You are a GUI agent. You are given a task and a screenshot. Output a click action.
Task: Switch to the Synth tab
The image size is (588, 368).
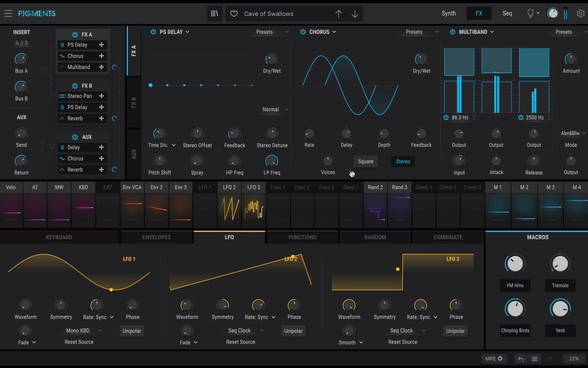click(449, 13)
